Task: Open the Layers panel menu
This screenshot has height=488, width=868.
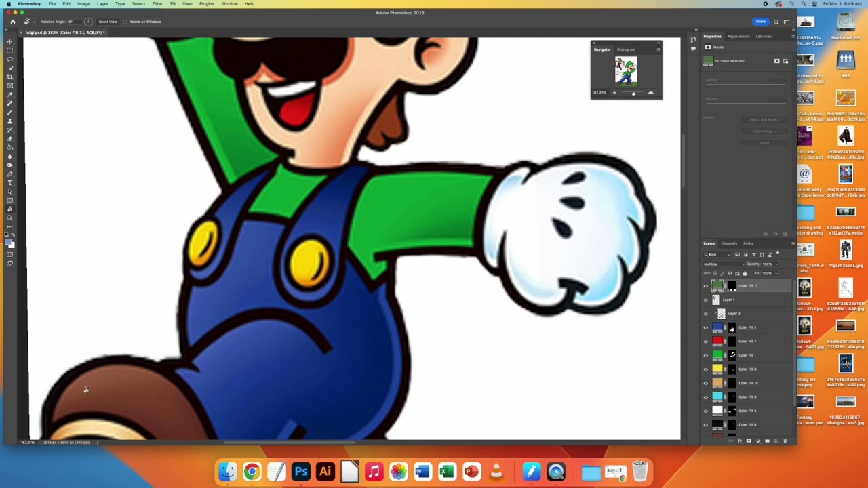Action: [x=793, y=243]
